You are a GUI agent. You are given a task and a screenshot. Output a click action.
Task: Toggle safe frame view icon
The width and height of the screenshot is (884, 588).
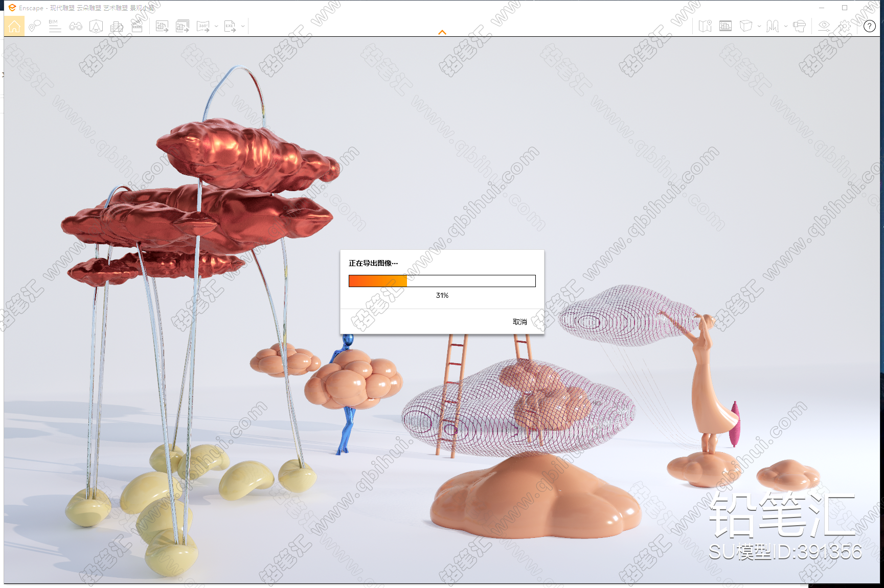click(x=726, y=26)
